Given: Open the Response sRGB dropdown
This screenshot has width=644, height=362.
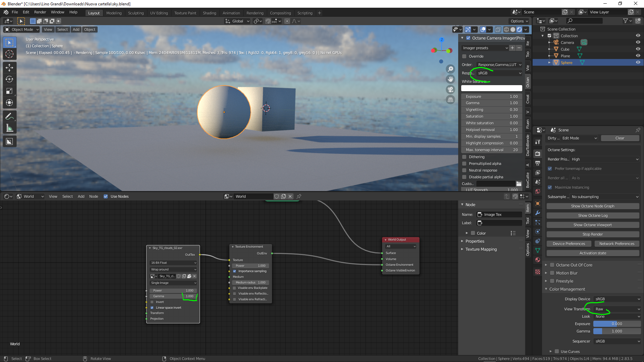Looking at the screenshot, I should tap(499, 73).
